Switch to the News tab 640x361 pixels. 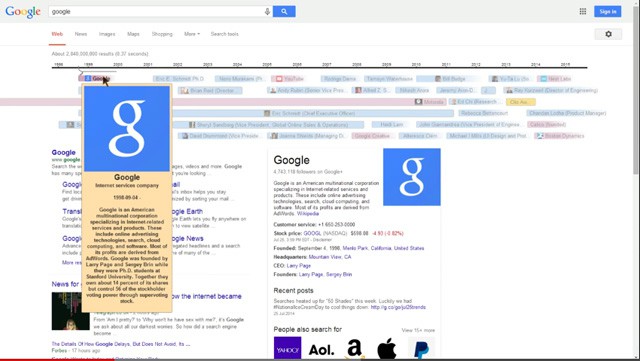81,34
